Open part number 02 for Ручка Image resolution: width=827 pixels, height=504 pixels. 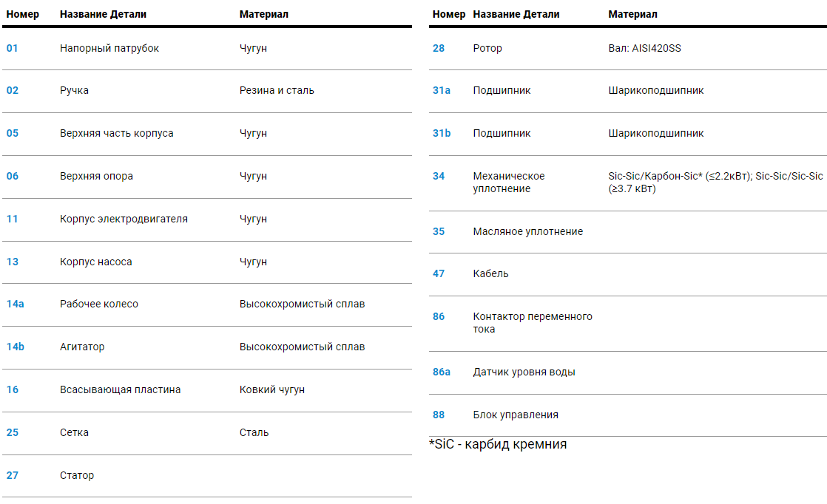pyautogui.click(x=13, y=90)
